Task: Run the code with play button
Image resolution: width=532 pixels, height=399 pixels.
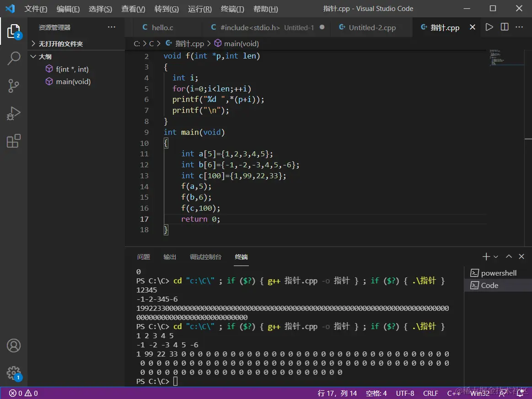Action: [489, 27]
